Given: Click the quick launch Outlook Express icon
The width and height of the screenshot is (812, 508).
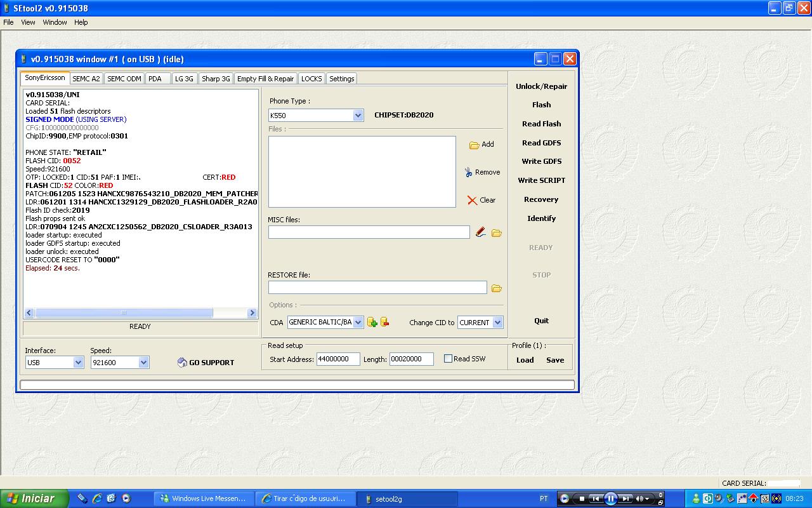Looking at the screenshot, I should pos(112,498).
